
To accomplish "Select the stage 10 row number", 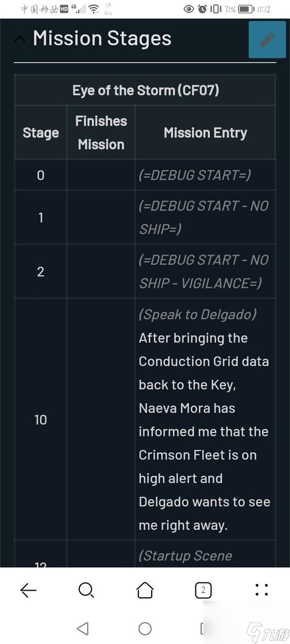I will [x=41, y=420].
